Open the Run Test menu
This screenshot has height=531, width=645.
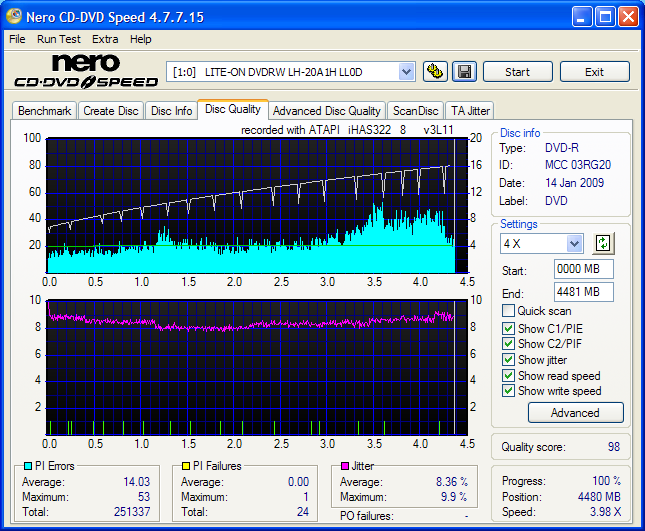point(59,39)
